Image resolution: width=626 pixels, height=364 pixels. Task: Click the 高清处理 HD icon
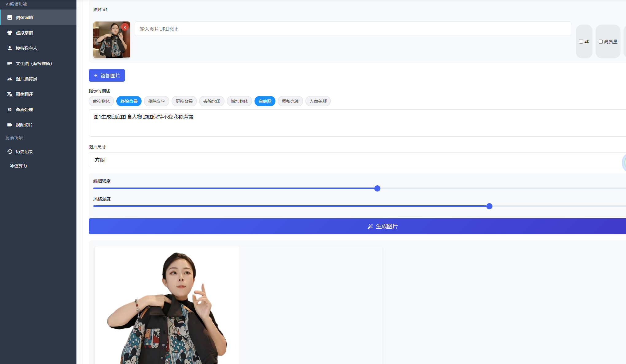(10, 110)
